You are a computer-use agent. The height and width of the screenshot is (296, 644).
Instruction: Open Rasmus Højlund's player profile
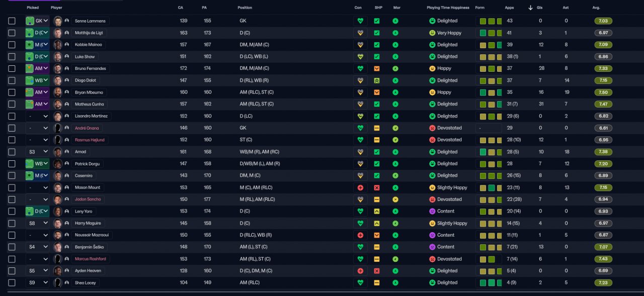(x=90, y=140)
